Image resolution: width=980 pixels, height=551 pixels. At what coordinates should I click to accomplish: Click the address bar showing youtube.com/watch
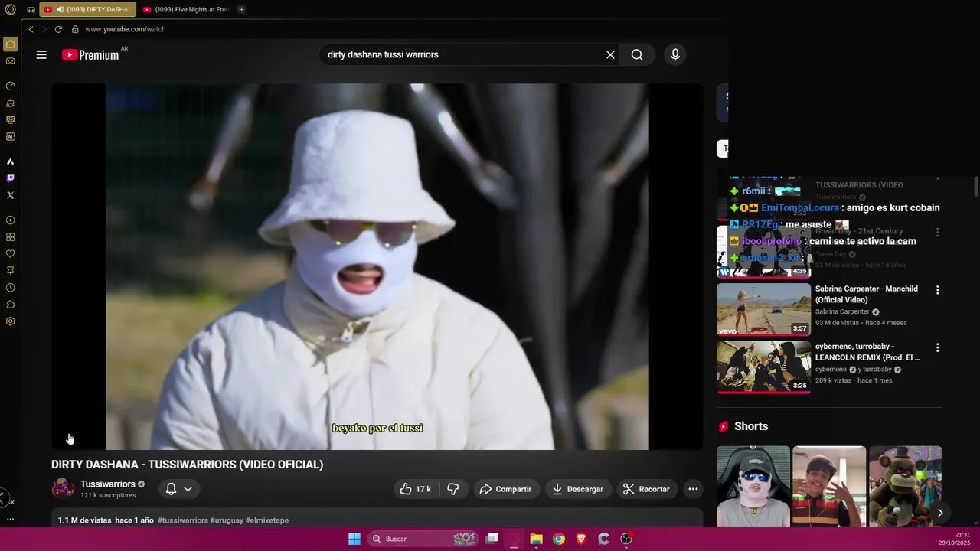pyautogui.click(x=126, y=29)
